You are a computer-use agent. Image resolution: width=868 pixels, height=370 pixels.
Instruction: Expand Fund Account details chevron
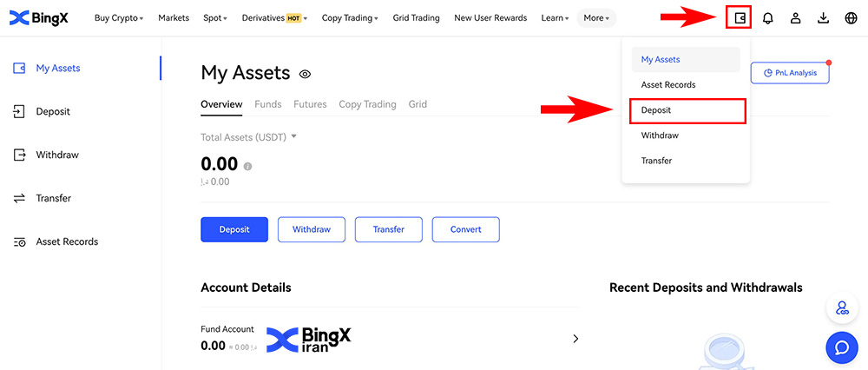click(x=575, y=339)
